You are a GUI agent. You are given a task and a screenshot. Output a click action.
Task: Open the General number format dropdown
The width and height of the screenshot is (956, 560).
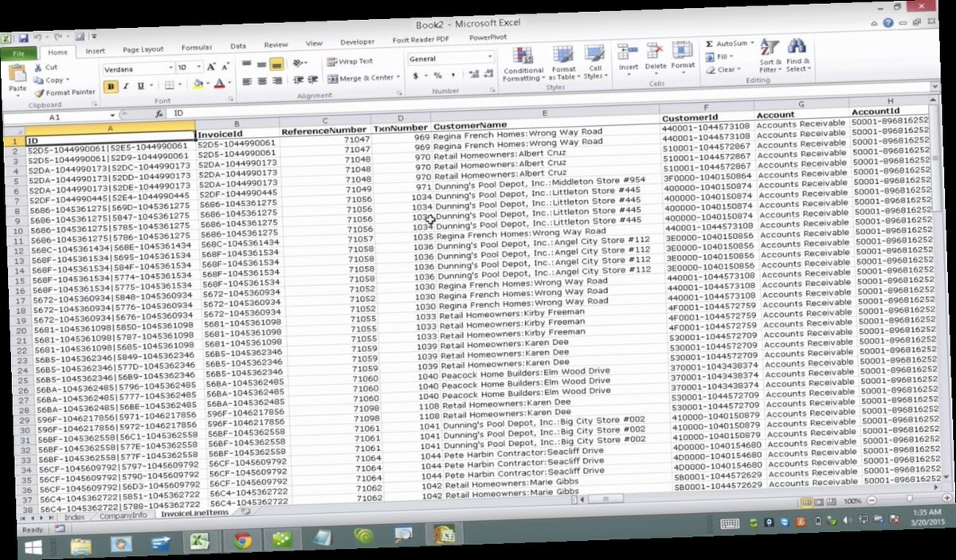490,57
